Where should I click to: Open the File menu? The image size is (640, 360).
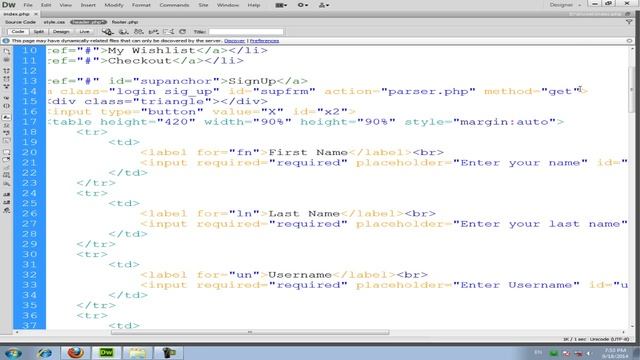tap(28, 5)
